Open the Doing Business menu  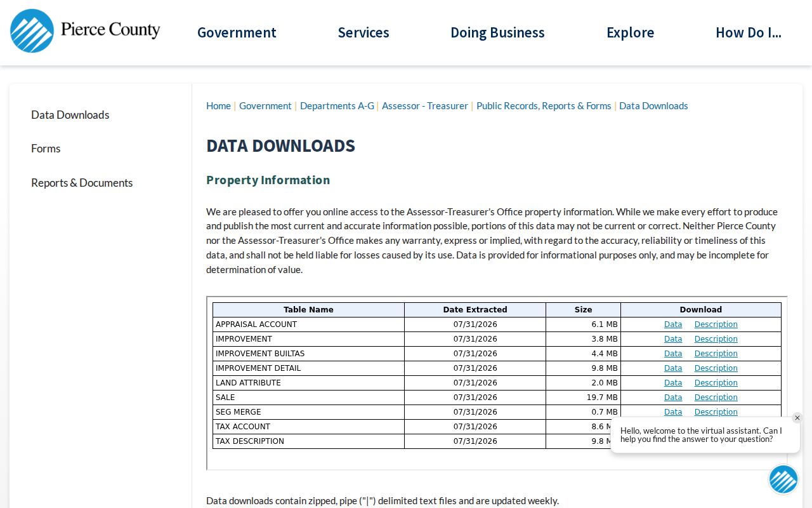497,32
